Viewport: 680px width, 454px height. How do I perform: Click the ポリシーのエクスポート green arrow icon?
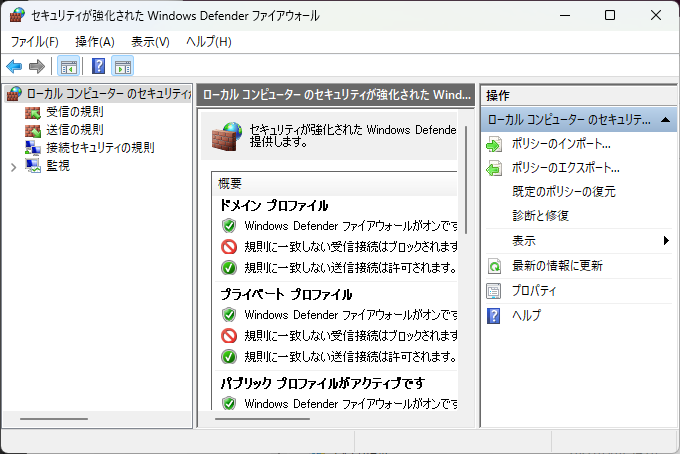click(x=494, y=168)
